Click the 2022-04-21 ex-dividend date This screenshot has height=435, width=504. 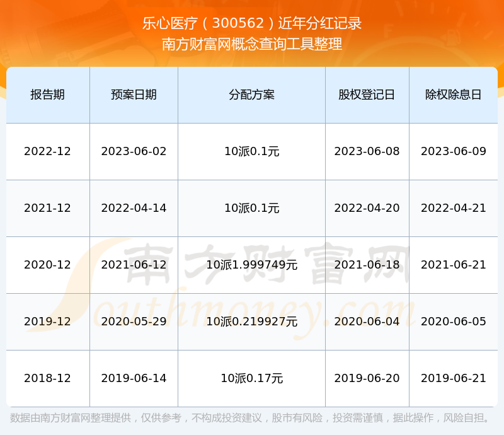pyautogui.click(x=453, y=208)
